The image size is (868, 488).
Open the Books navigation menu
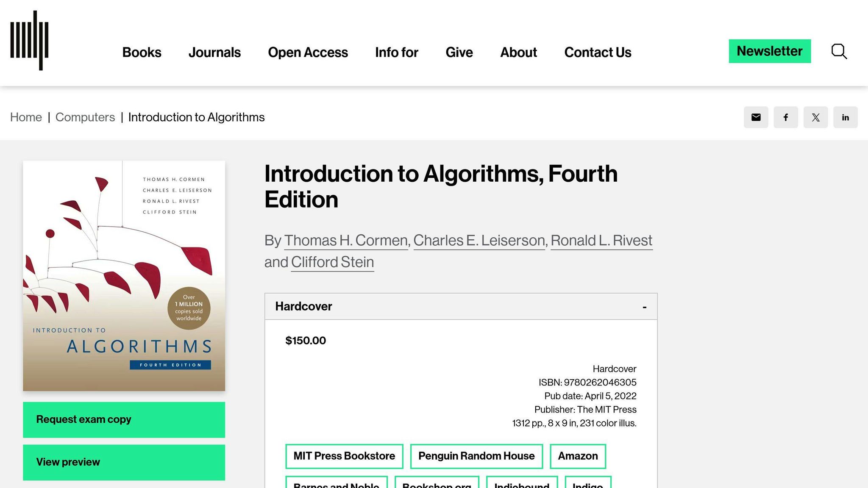click(x=142, y=53)
